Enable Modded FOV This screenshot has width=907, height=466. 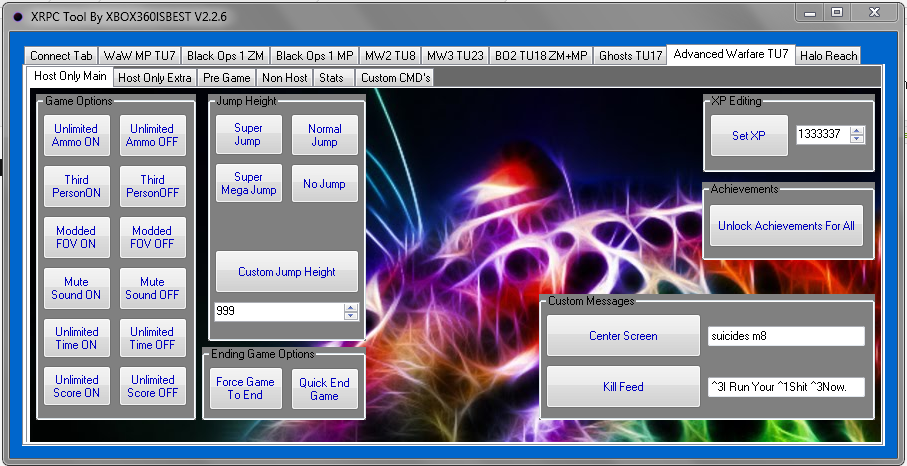pyautogui.click(x=76, y=237)
